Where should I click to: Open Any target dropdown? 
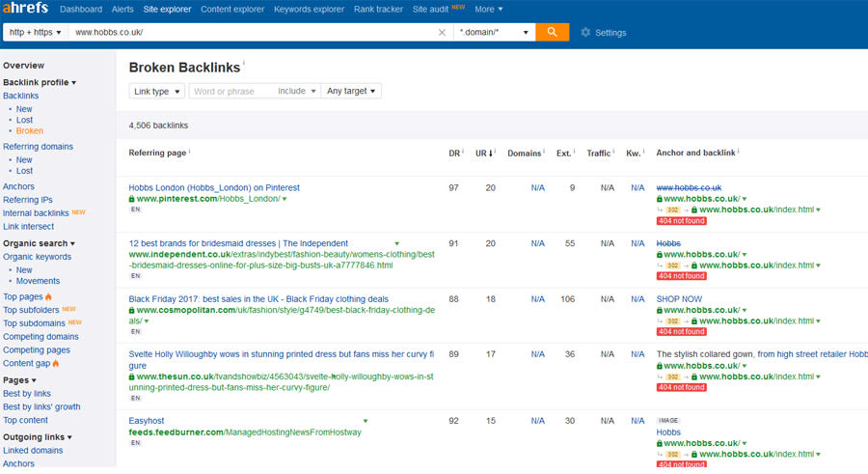(x=351, y=91)
